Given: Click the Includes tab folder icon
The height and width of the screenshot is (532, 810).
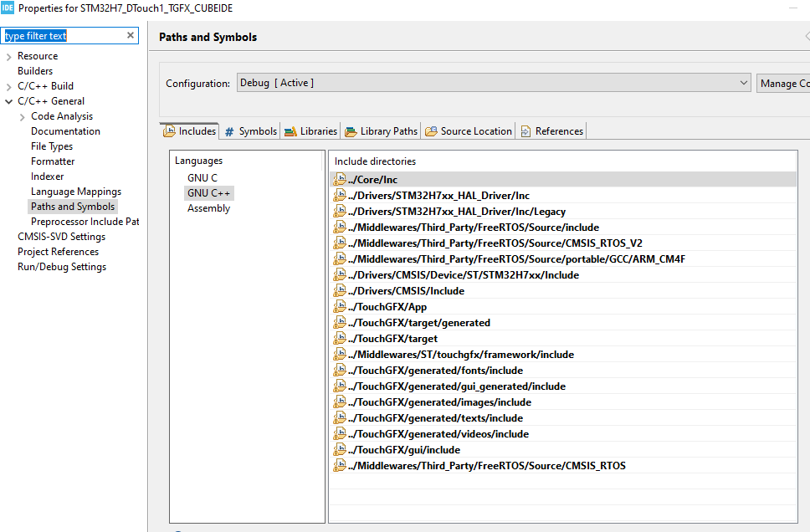Looking at the screenshot, I should (169, 131).
